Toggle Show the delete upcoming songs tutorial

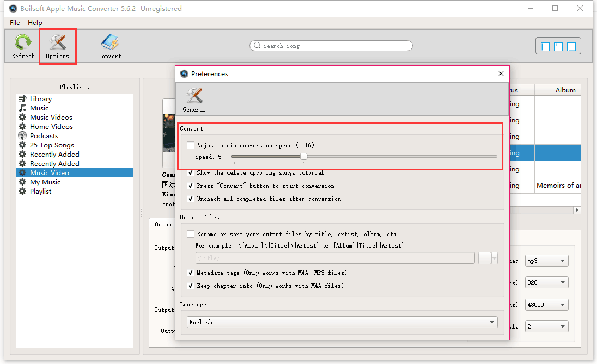pos(191,172)
